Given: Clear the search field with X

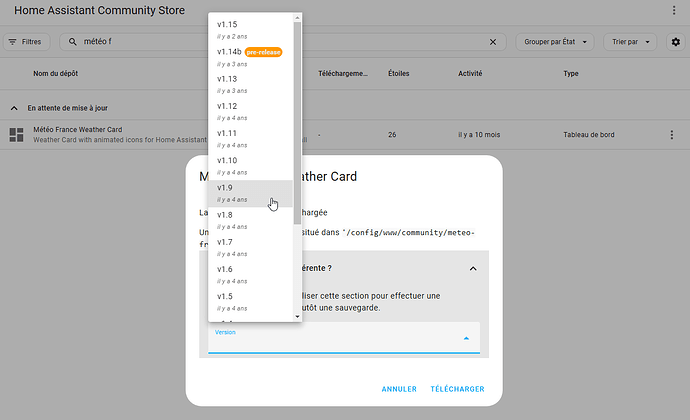Looking at the screenshot, I should [x=493, y=42].
